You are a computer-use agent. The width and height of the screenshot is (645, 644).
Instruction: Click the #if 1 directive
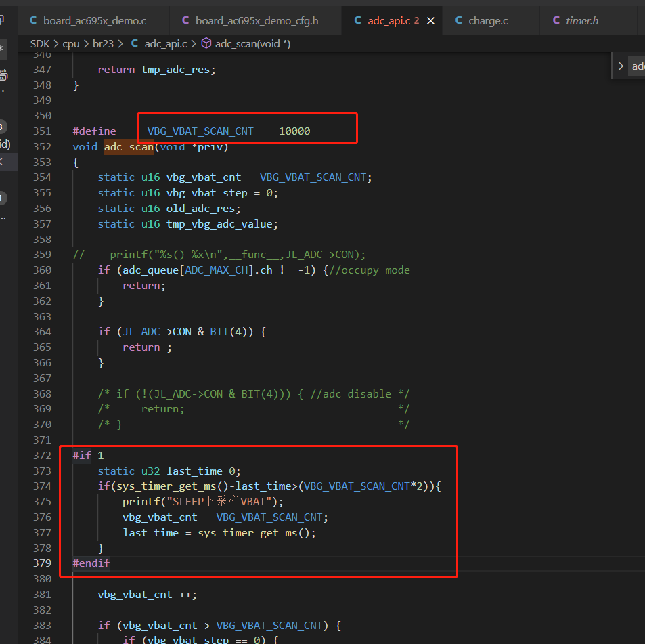88,456
